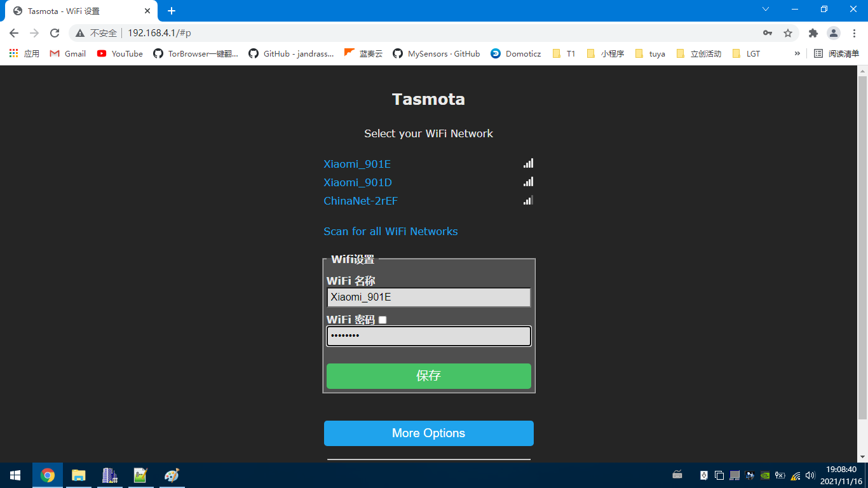Image resolution: width=868 pixels, height=488 pixels.
Task: Open MySensors GitHub bookmark
Action: (437, 53)
